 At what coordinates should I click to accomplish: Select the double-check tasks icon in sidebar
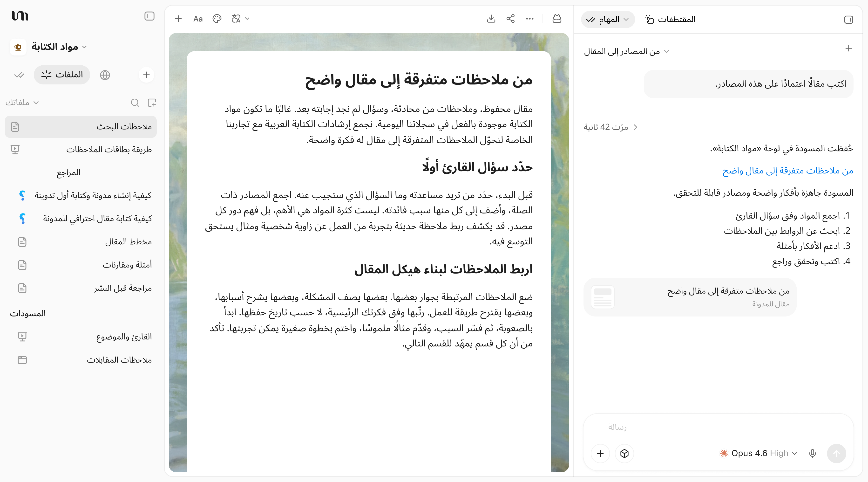click(19, 75)
